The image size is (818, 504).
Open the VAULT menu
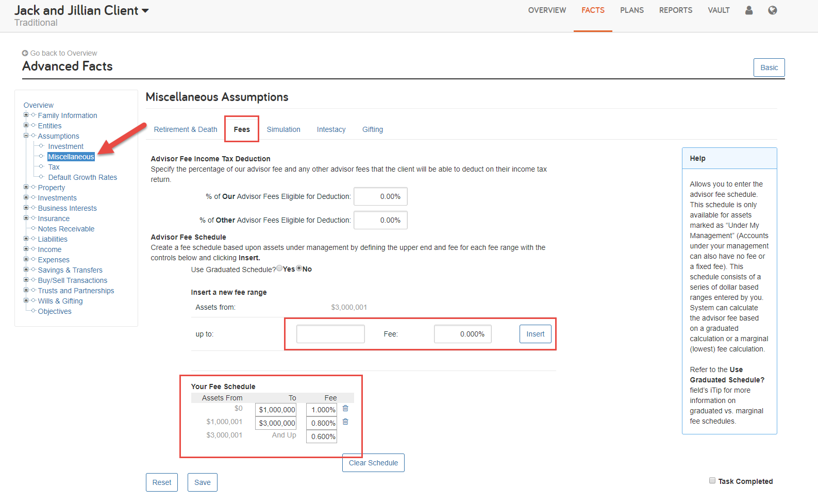point(719,10)
